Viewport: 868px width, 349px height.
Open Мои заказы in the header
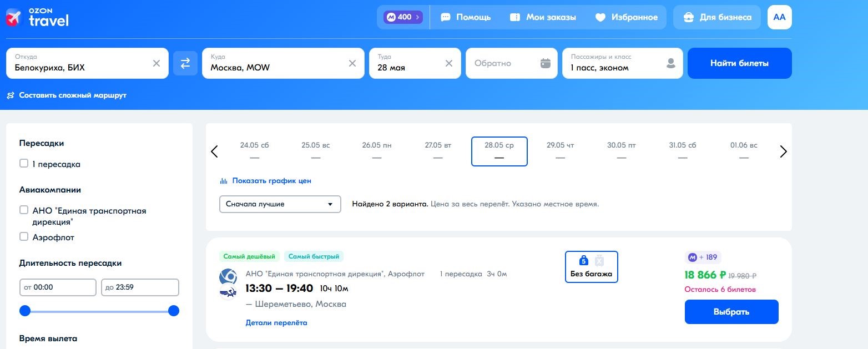(542, 17)
